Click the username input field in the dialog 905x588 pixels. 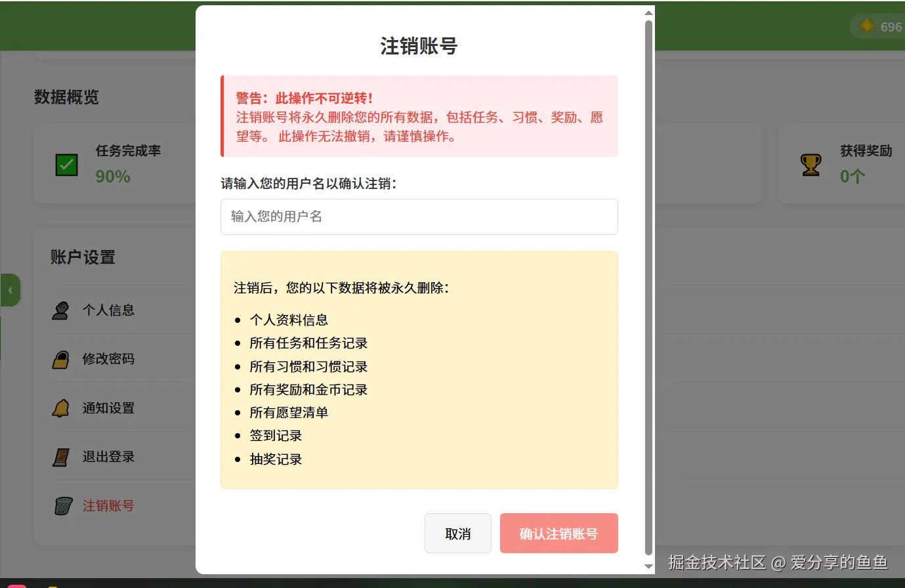419,217
